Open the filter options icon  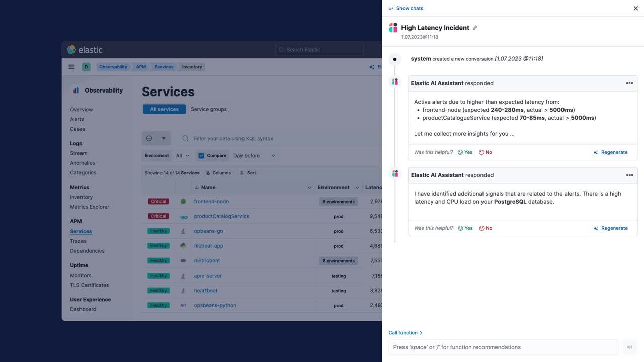(164, 138)
